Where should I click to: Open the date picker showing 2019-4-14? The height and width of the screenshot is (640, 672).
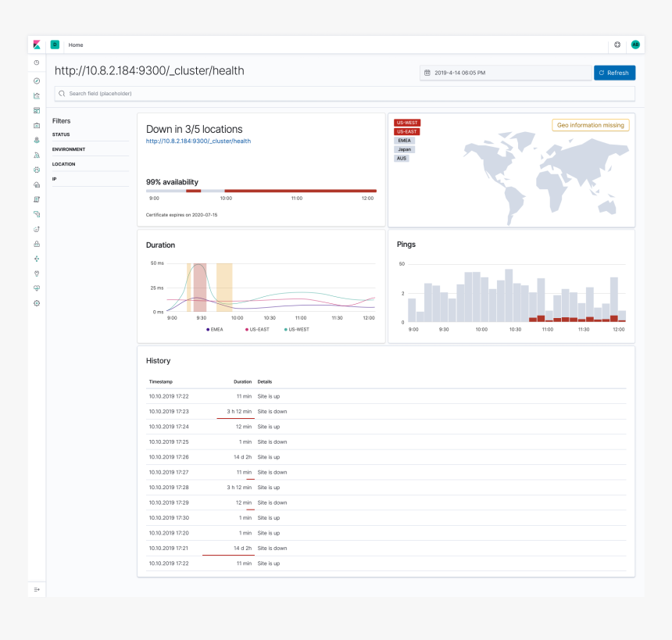(x=506, y=73)
